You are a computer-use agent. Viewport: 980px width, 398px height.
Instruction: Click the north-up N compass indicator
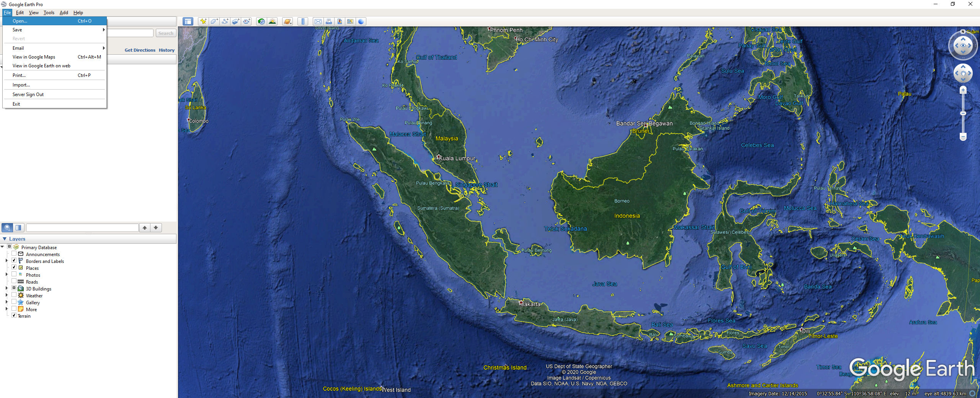963,31
